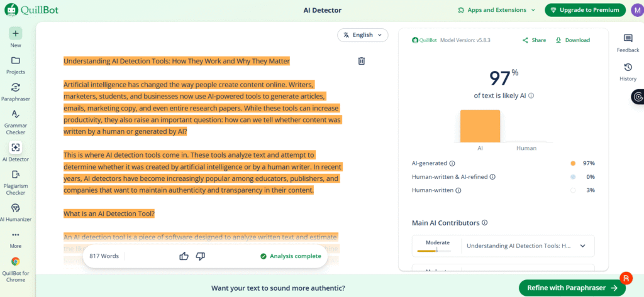Click the paragraph starting 'This is where AI detection'
The image size is (644, 297).
pos(203,173)
